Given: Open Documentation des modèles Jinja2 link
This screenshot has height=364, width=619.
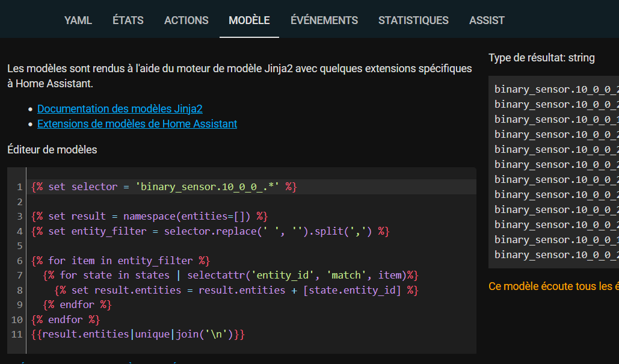Looking at the screenshot, I should (x=120, y=108).
